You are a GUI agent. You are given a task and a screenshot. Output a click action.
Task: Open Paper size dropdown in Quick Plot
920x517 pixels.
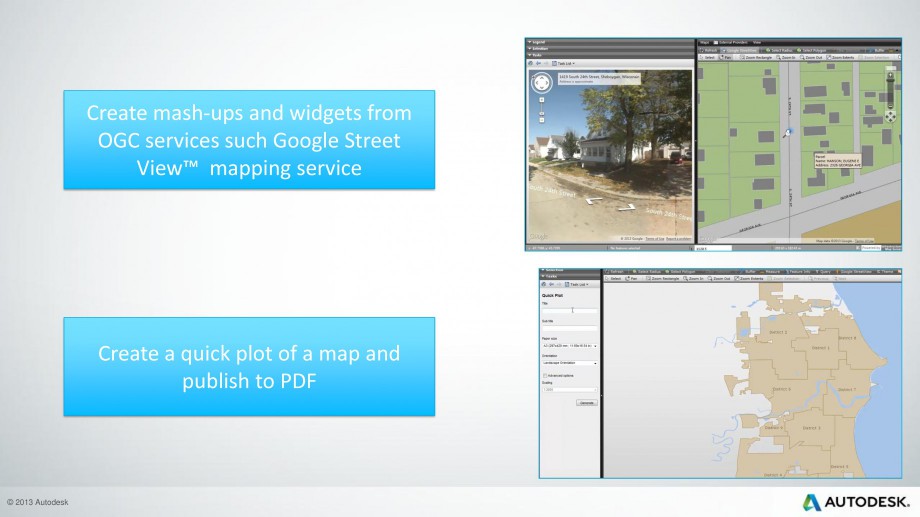[569, 346]
